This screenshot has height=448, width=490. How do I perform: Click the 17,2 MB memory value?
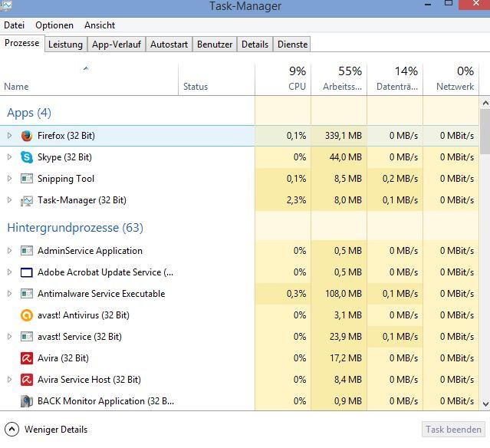pos(346,358)
